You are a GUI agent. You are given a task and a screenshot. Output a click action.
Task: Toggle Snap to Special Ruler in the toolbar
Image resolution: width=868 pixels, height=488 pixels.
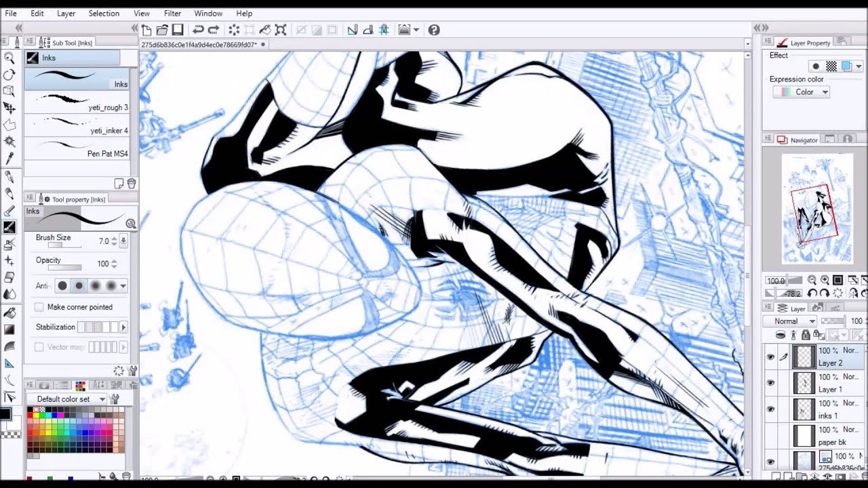click(x=368, y=30)
